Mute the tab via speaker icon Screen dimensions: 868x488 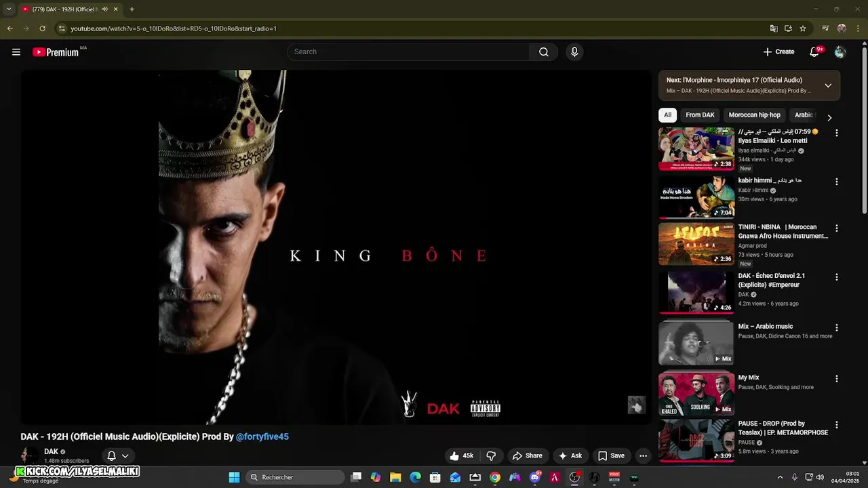(104, 9)
